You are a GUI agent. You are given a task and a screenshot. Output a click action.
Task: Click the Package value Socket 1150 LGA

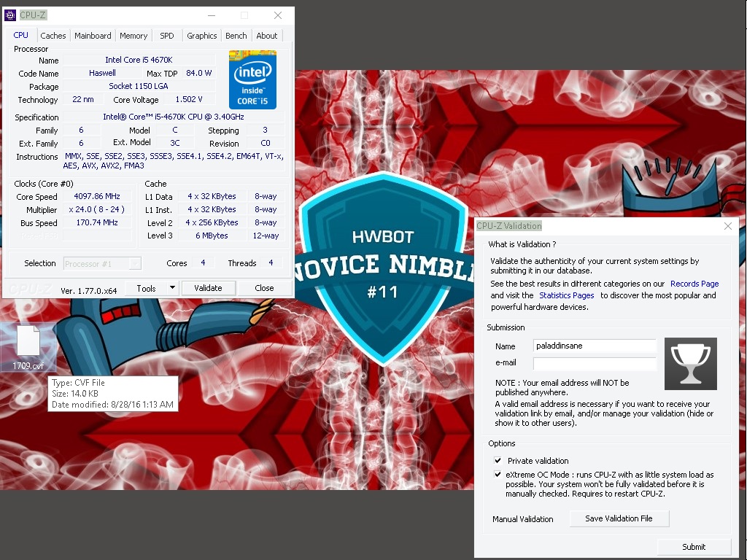click(x=139, y=86)
